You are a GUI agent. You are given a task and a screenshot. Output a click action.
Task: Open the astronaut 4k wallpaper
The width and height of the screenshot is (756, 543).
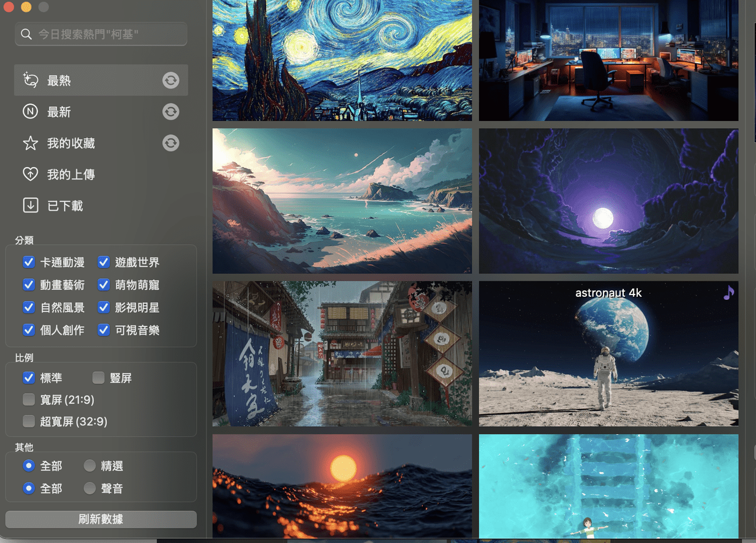(608, 354)
